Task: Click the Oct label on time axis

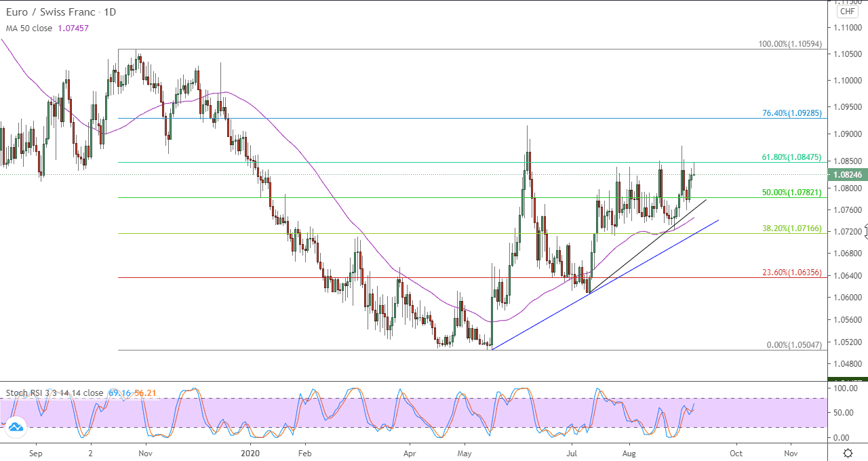Action: (x=736, y=452)
